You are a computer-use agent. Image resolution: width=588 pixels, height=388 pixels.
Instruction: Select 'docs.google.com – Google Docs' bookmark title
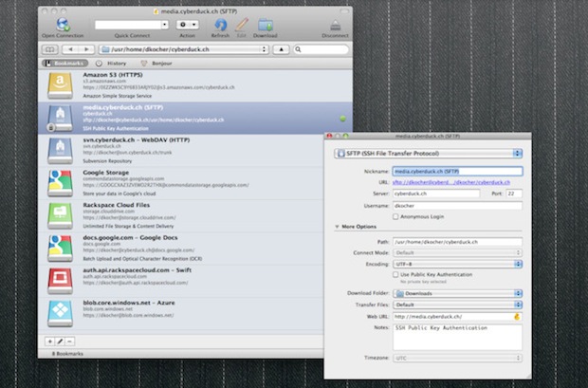tap(130, 237)
